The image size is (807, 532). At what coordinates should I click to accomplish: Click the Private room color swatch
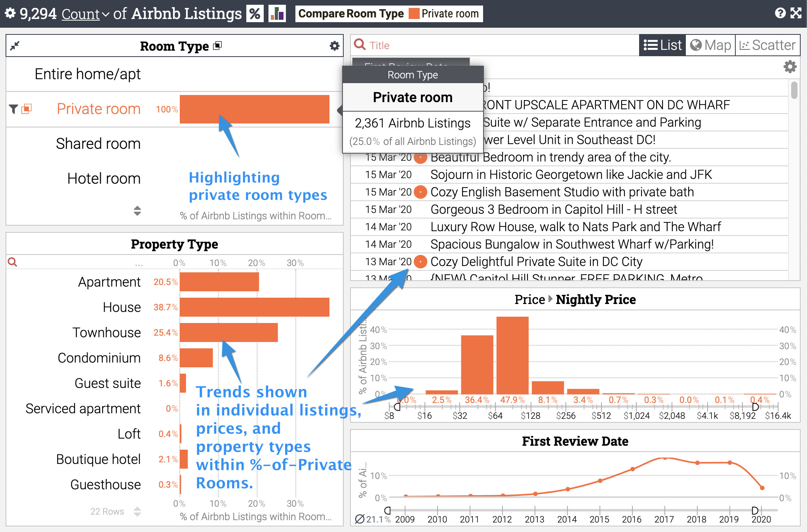[x=414, y=14]
